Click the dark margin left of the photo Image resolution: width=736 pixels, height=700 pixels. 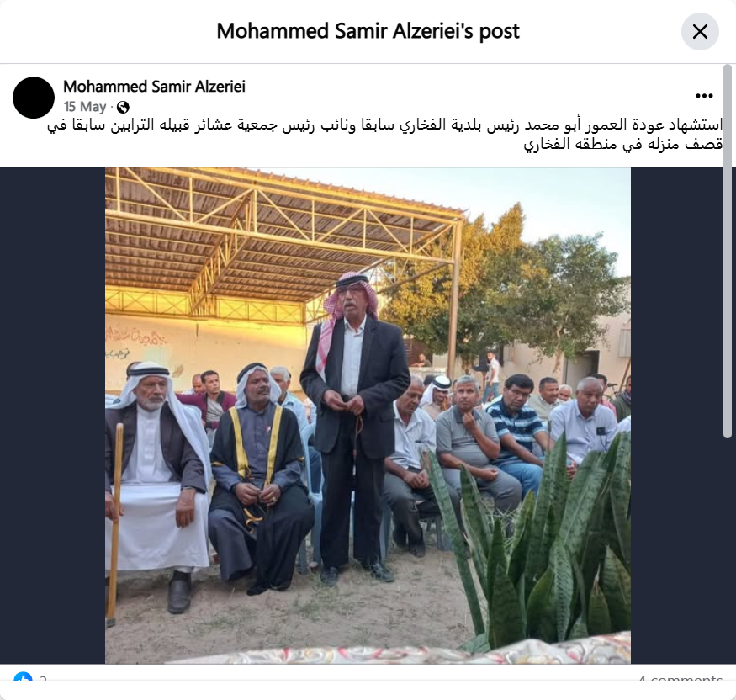coord(52,416)
